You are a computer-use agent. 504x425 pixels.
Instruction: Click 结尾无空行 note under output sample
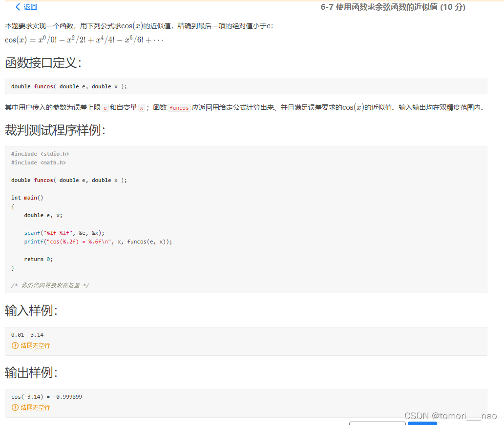click(35, 407)
